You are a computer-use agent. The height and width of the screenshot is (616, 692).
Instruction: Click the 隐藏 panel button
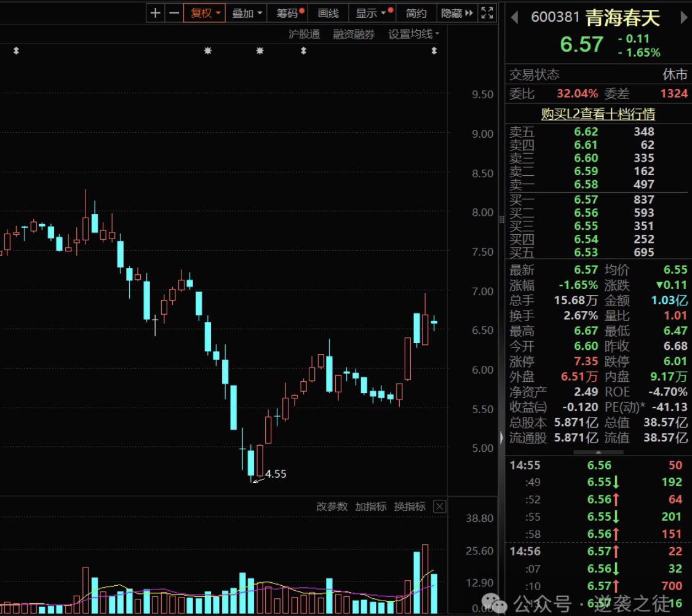tap(457, 14)
